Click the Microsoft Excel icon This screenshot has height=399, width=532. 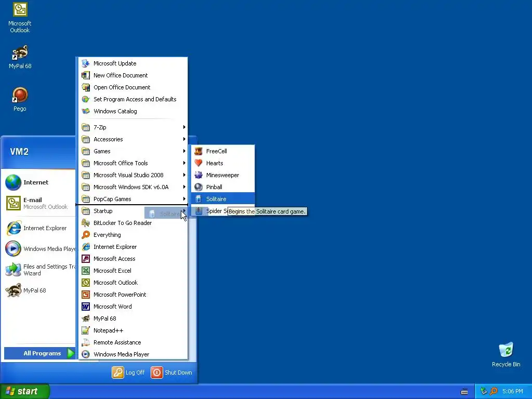coord(86,271)
